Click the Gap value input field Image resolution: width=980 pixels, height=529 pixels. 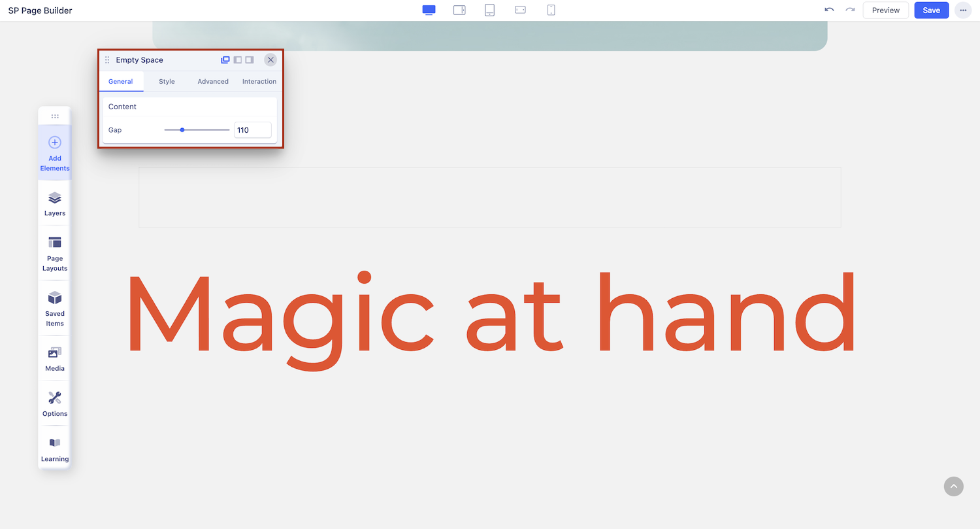point(252,130)
